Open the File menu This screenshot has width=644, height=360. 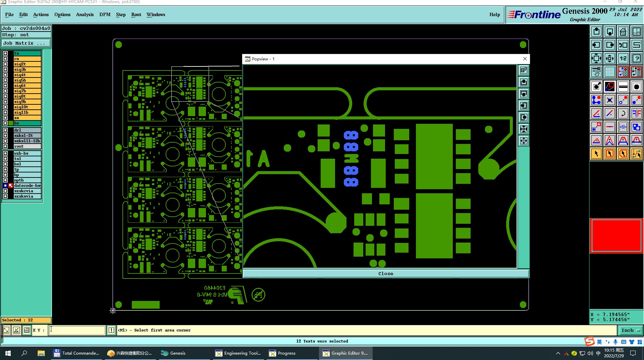coord(9,15)
